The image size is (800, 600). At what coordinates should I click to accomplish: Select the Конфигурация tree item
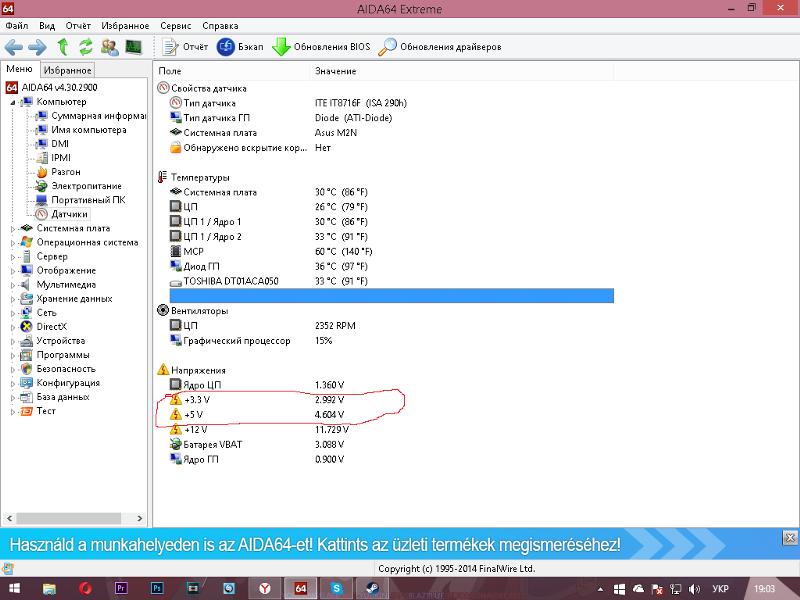[68, 383]
